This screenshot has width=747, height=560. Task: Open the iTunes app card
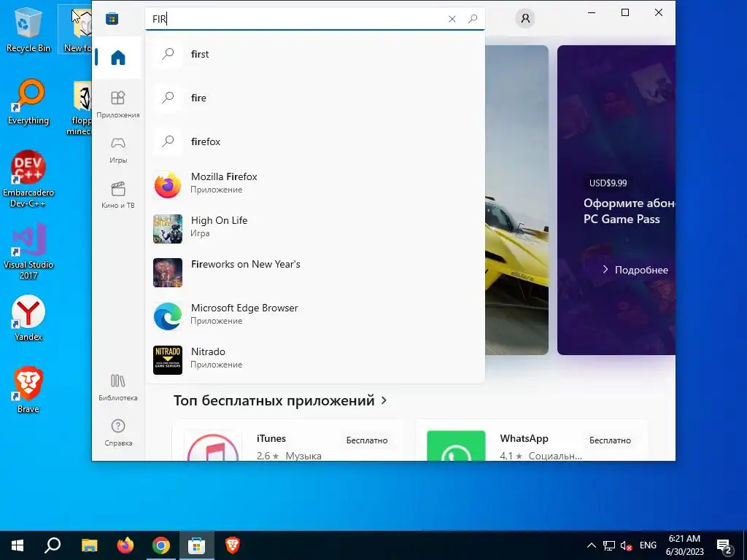(x=289, y=440)
